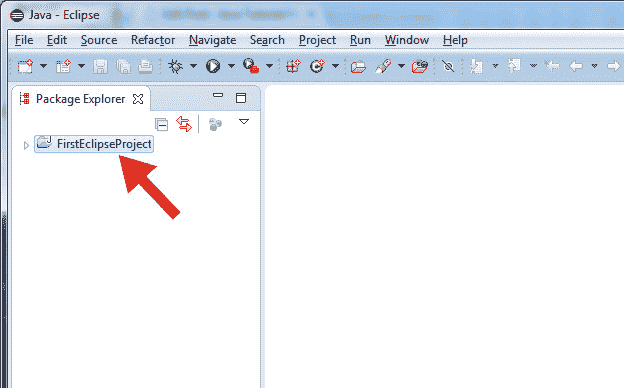Open the Back history dropdown arrow
The height and width of the screenshot is (388, 624).
594,66
